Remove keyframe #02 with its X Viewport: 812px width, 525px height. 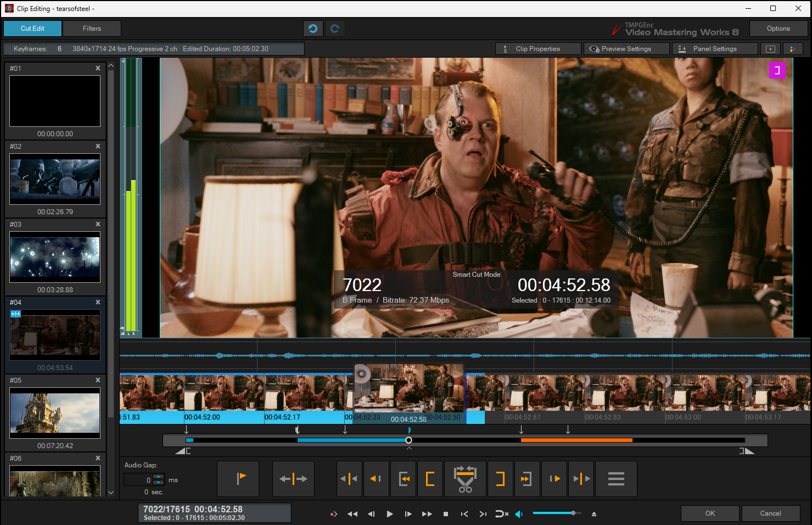coord(98,146)
